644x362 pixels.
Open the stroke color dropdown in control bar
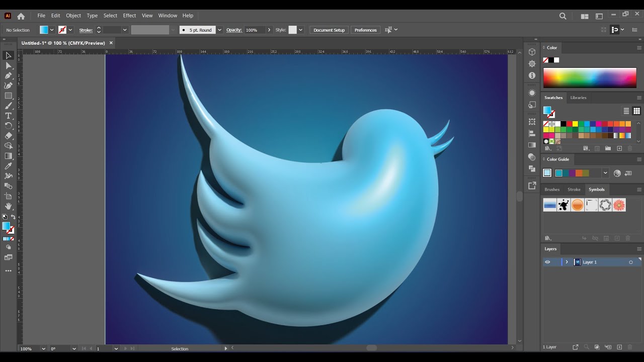(x=70, y=30)
